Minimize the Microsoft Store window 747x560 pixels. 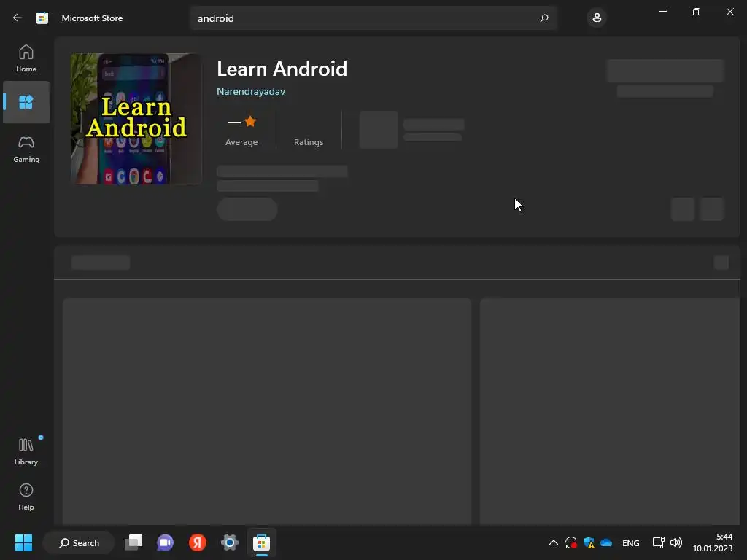pos(663,12)
